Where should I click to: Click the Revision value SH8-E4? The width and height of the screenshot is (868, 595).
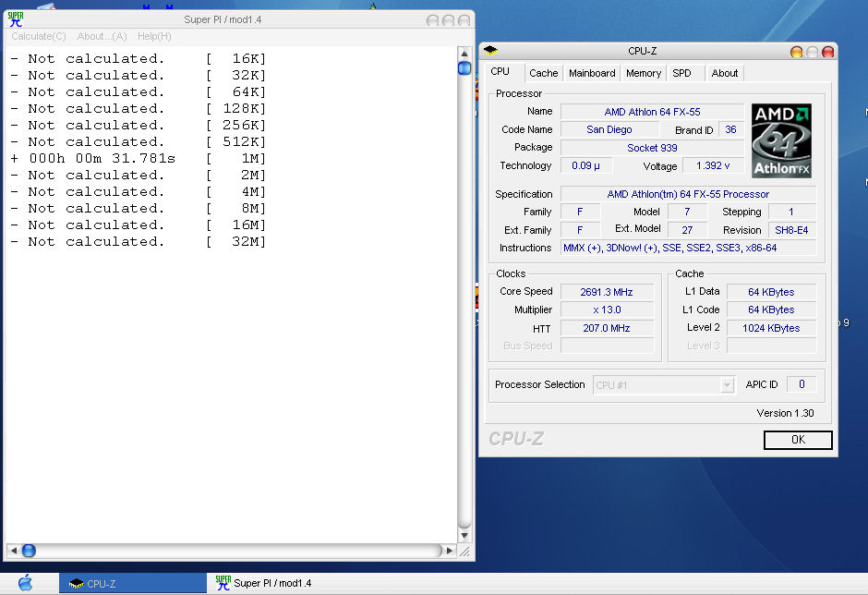pos(791,230)
